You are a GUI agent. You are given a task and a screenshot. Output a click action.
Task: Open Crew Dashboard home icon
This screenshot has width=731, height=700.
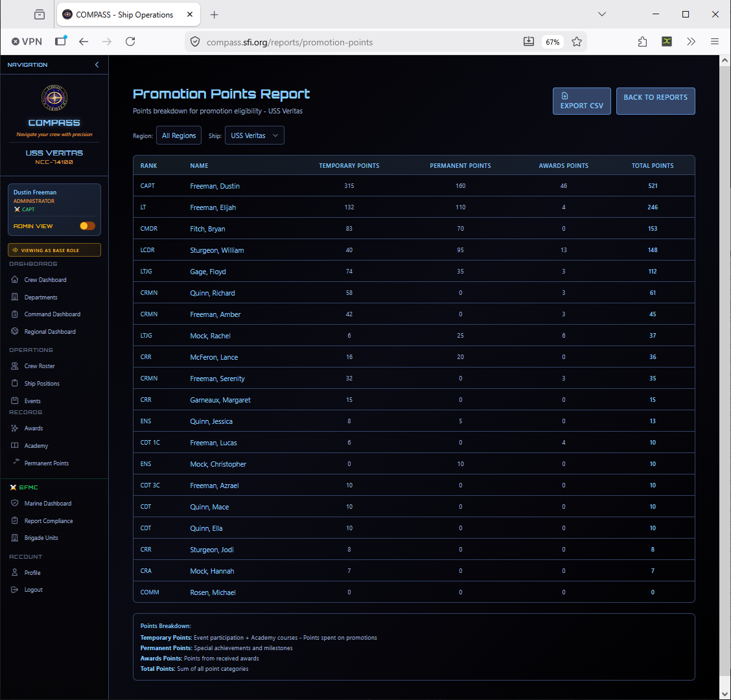[x=15, y=280]
